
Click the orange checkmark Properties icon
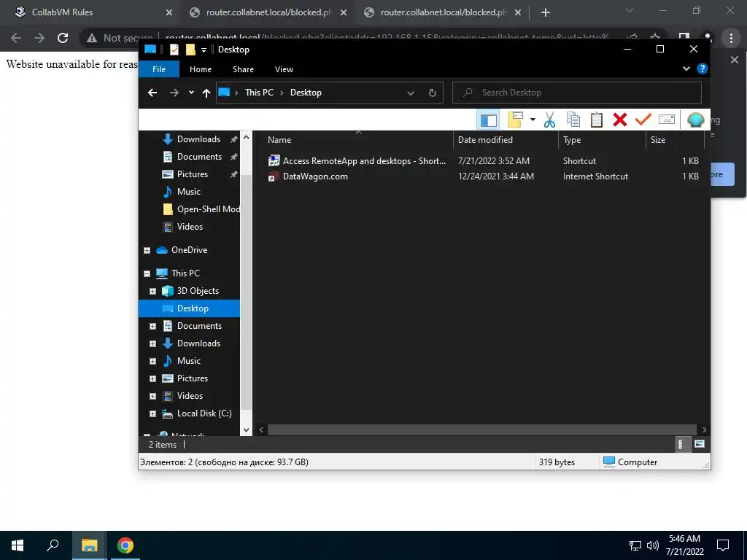643,120
